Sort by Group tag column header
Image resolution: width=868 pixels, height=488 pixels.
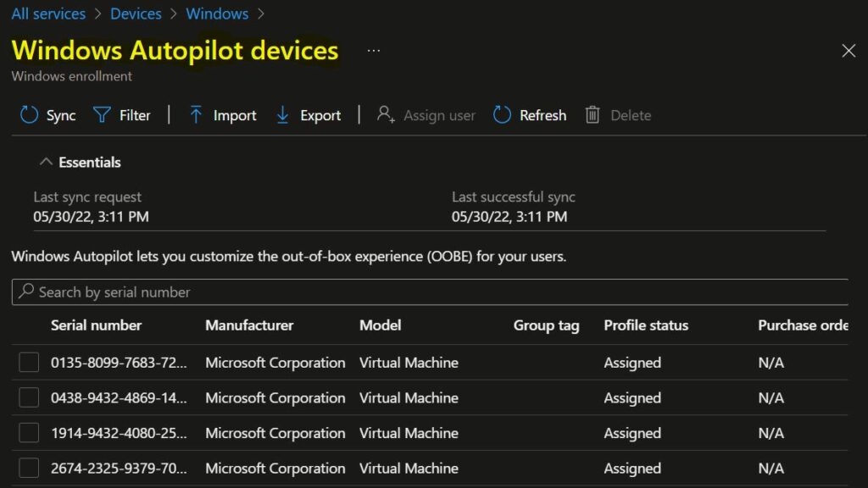pos(547,325)
